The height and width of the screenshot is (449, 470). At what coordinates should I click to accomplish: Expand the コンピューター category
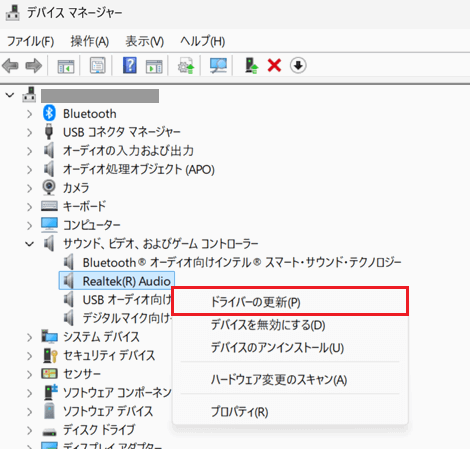[x=29, y=226]
